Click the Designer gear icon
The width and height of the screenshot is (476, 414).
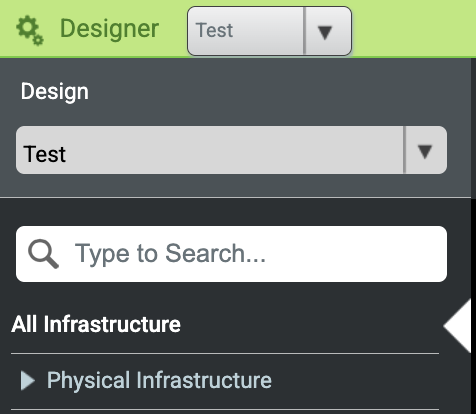point(30,31)
